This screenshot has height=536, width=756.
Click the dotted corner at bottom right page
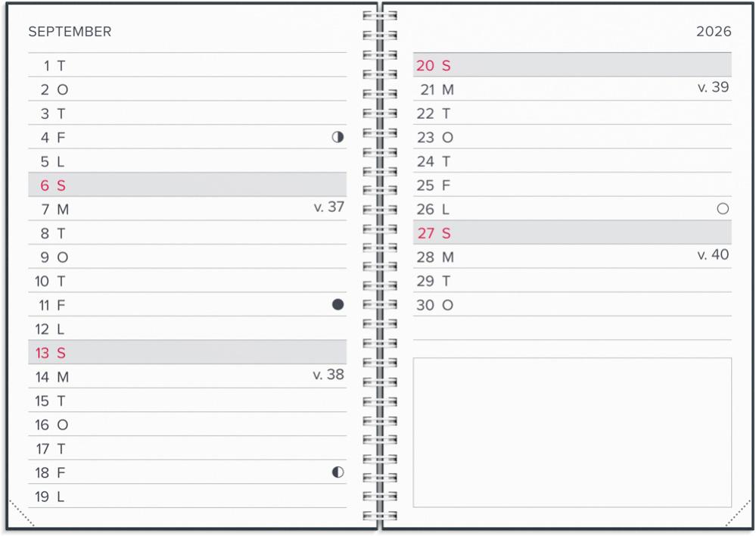pyautogui.click(x=738, y=513)
